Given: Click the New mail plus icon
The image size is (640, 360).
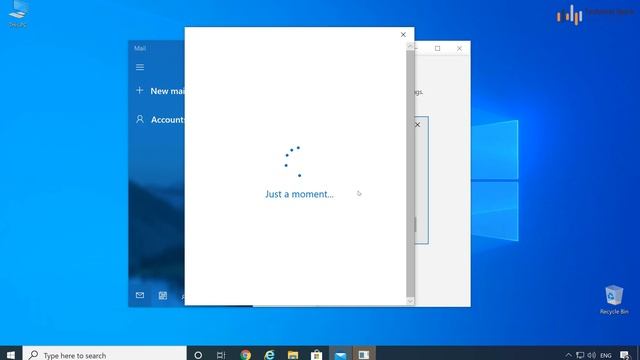Looking at the screenshot, I should click(140, 90).
